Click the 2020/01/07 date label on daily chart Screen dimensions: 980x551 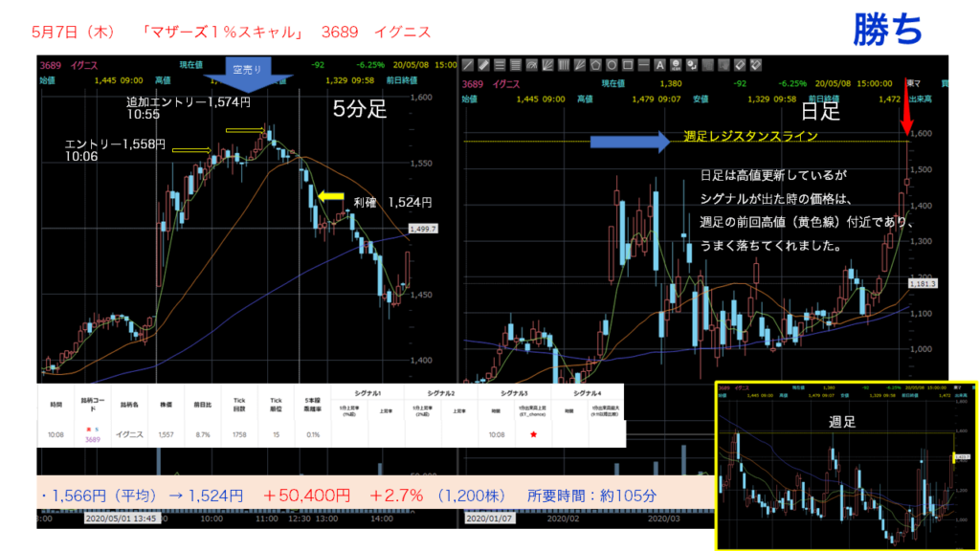pos(489,518)
